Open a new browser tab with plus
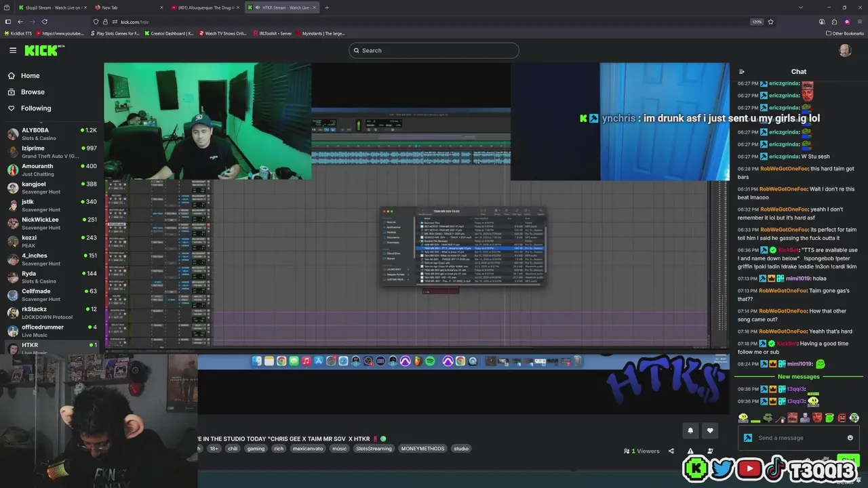The width and height of the screenshot is (868, 488). (x=327, y=7)
